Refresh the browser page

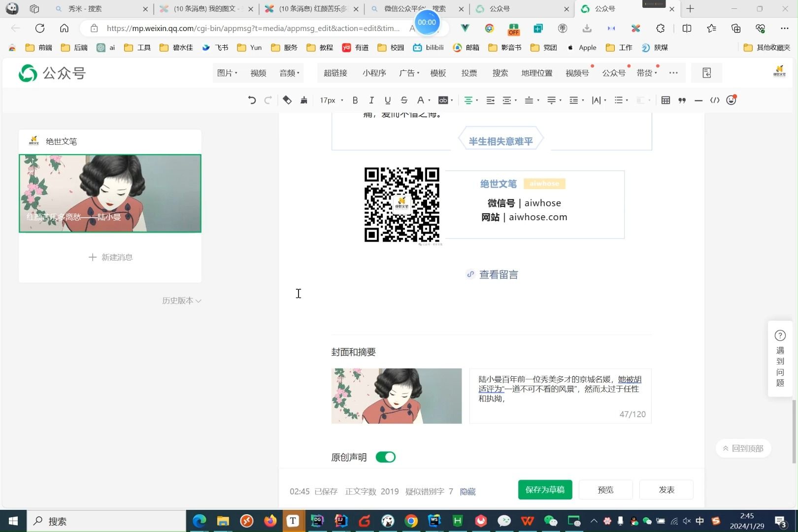coord(40,28)
